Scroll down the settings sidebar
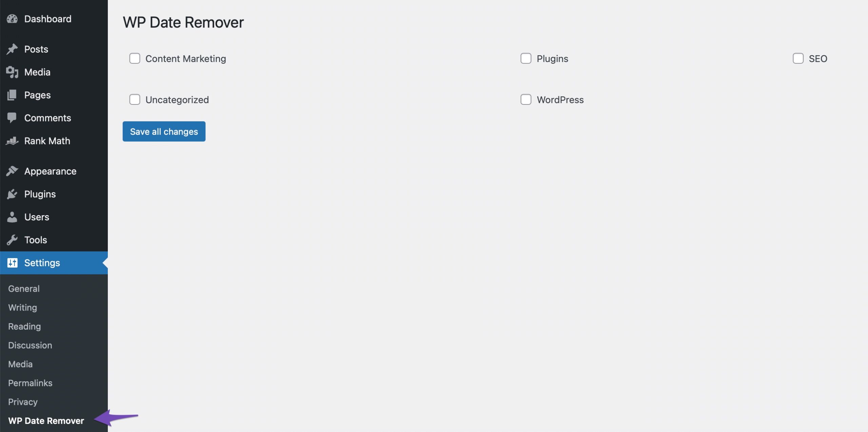This screenshot has width=868, height=432. click(46, 420)
